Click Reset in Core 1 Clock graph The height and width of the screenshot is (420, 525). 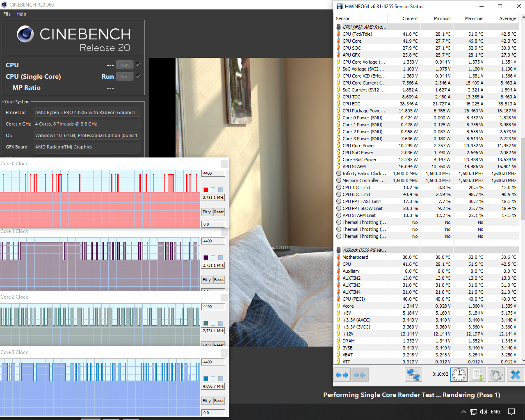coord(219,280)
